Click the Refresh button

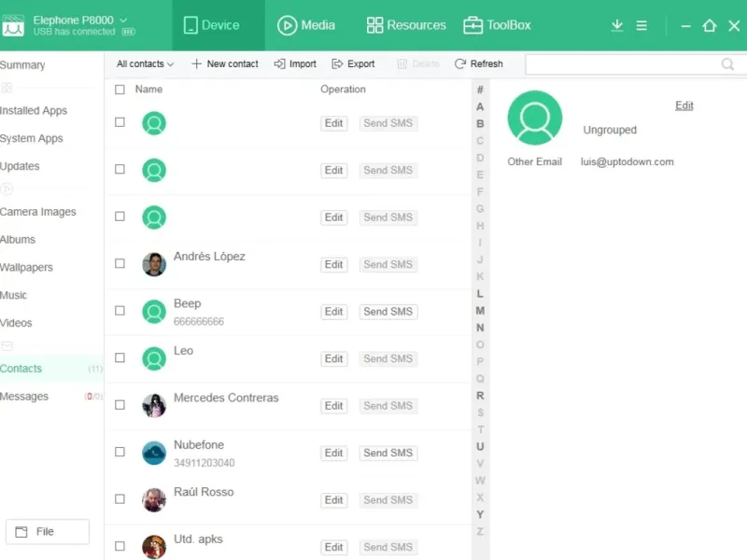point(479,63)
